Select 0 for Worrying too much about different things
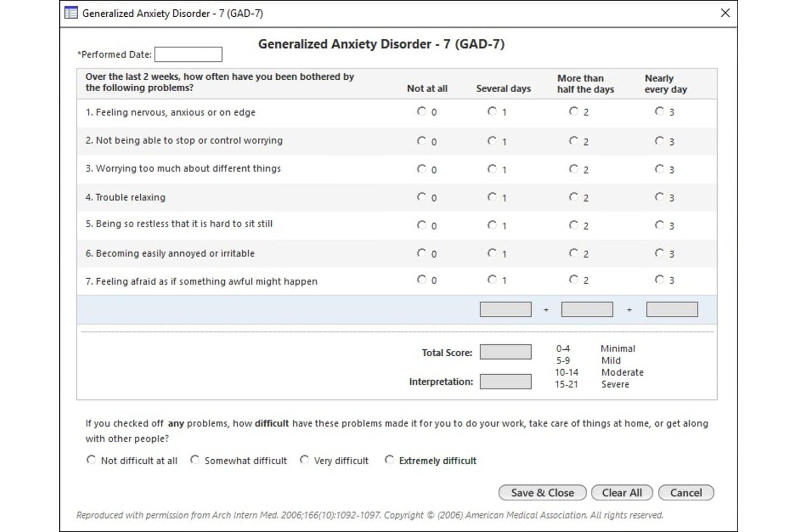The height and width of the screenshot is (532, 798). point(421,169)
